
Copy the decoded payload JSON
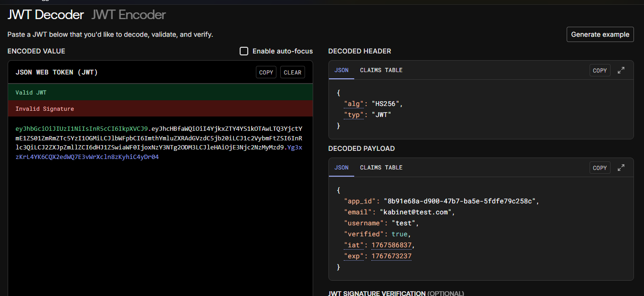coord(600,168)
